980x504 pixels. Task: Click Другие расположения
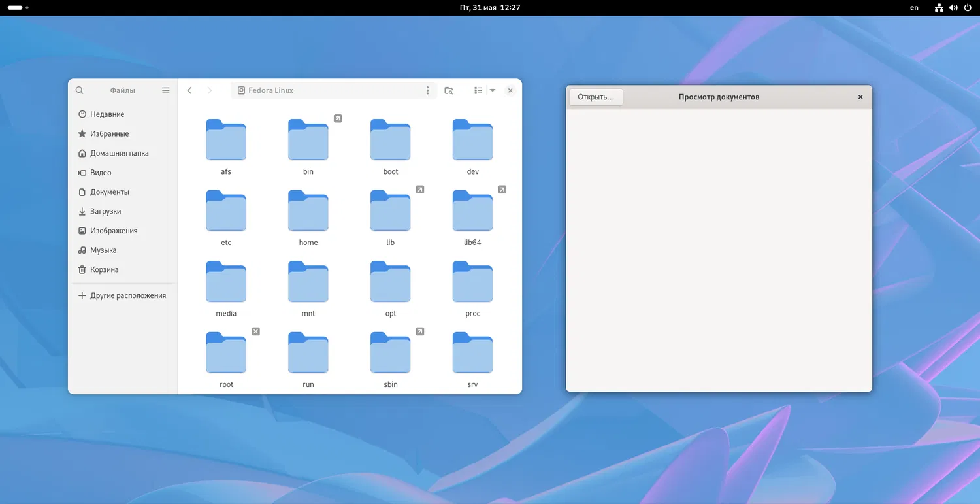(x=127, y=296)
